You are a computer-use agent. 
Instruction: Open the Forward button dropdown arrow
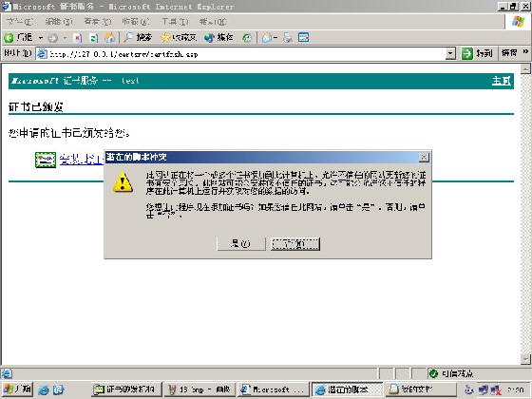click(x=65, y=38)
